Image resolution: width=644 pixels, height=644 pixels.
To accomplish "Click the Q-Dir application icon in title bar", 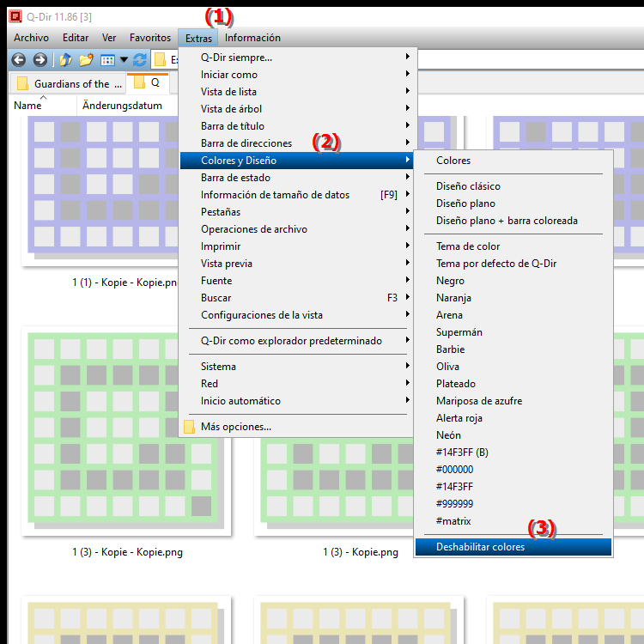I will coord(15,16).
